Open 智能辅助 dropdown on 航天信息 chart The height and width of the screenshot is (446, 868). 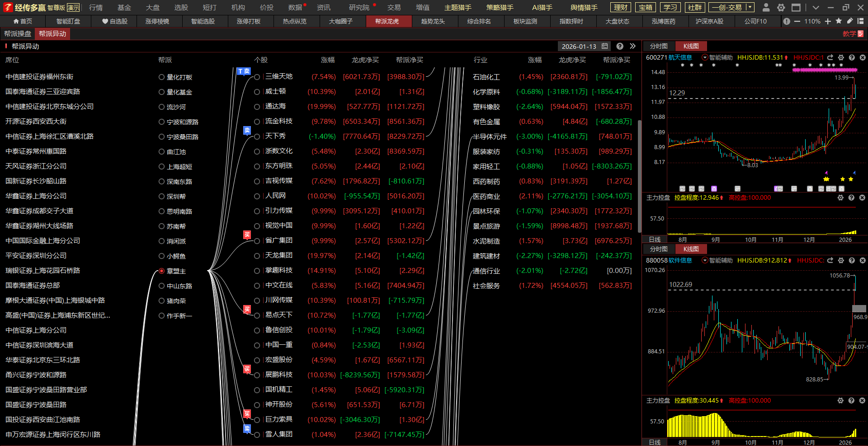705,57
